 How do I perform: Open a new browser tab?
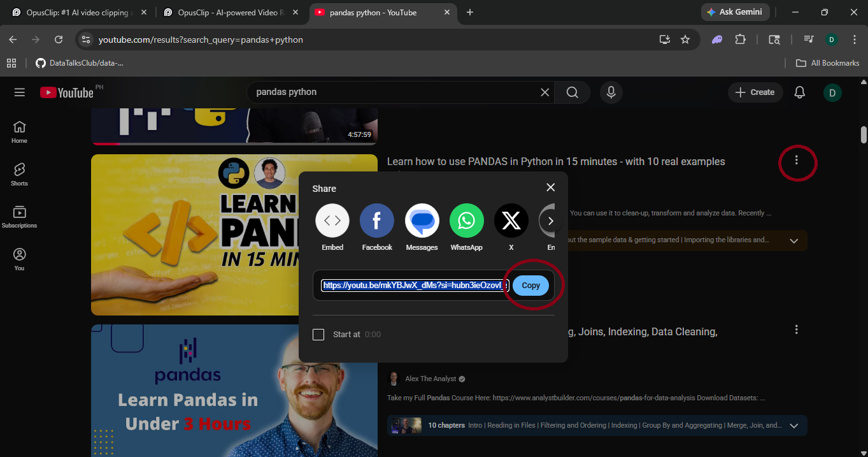470,12
